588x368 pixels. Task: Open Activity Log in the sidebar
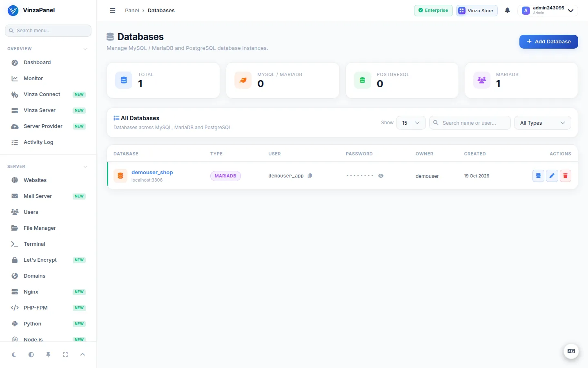pos(48,142)
